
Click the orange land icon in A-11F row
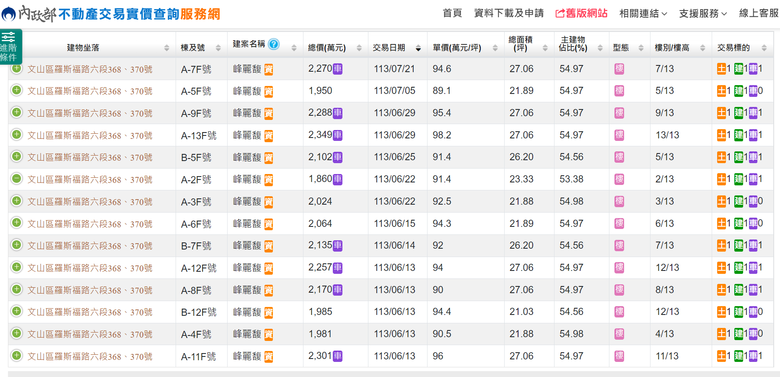tap(722, 356)
